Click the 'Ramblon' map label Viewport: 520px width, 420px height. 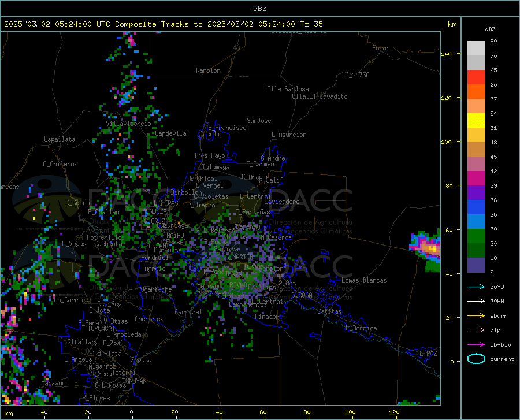208,70
